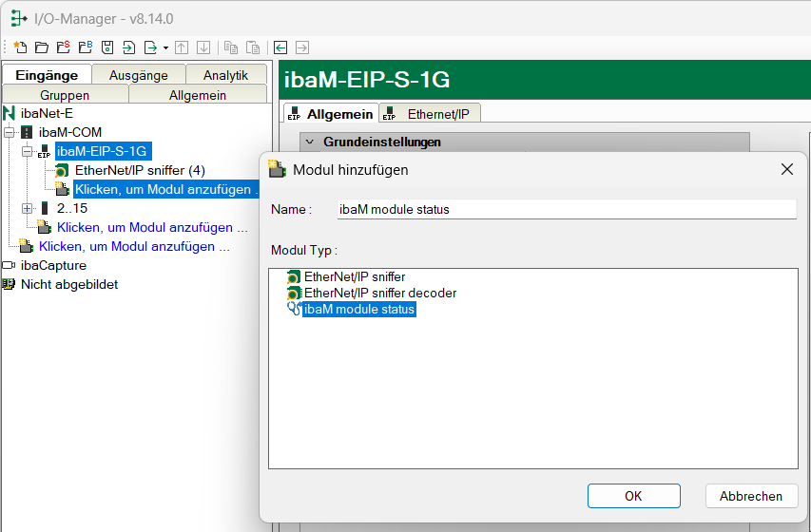This screenshot has width=811, height=532.
Task: Select the Allgemein tab with EIP icon
Action: [x=331, y=114]
